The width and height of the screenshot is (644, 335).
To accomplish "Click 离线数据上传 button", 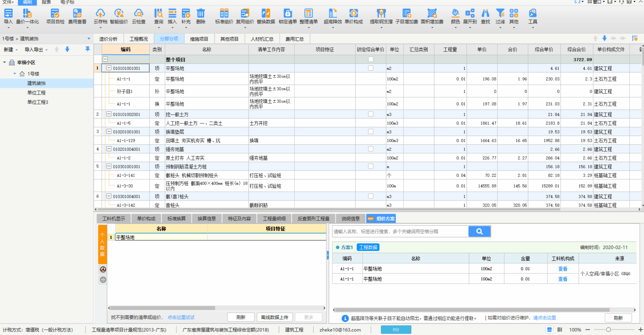I will [x=275, y=317].
